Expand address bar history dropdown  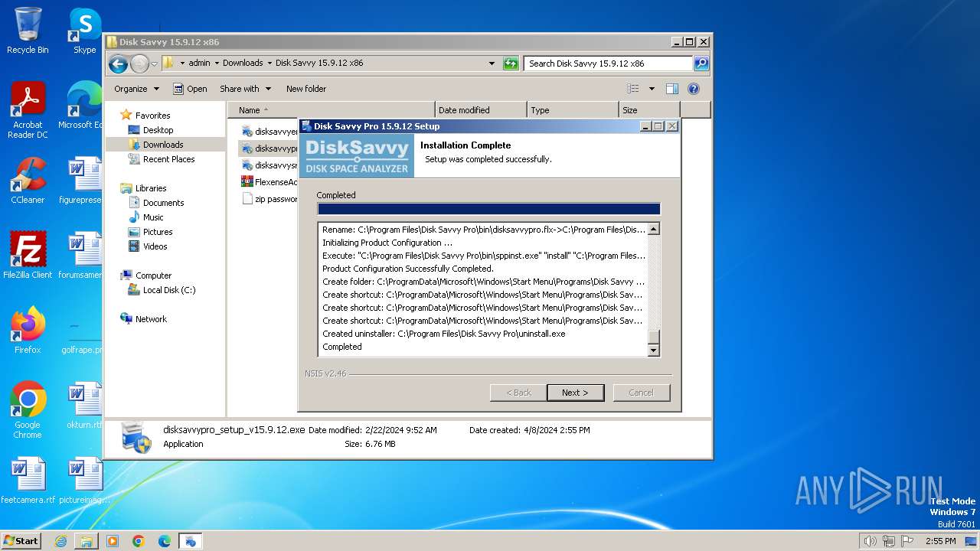(x=492, y=64)
